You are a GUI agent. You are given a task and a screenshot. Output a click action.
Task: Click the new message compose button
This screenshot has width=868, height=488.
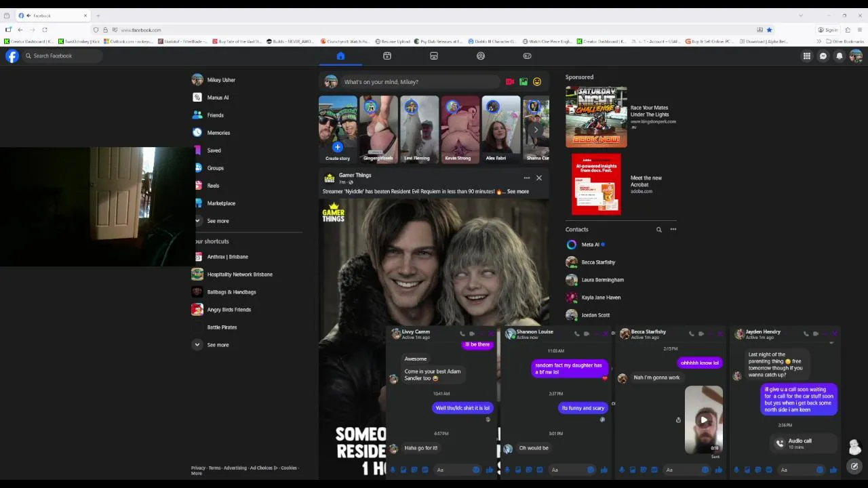point(854,466)
